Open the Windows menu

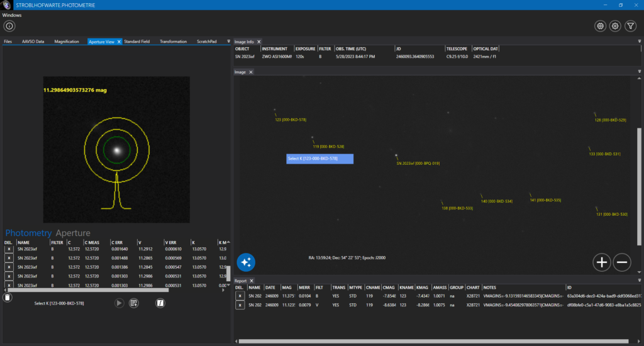[x=13, y=14]
